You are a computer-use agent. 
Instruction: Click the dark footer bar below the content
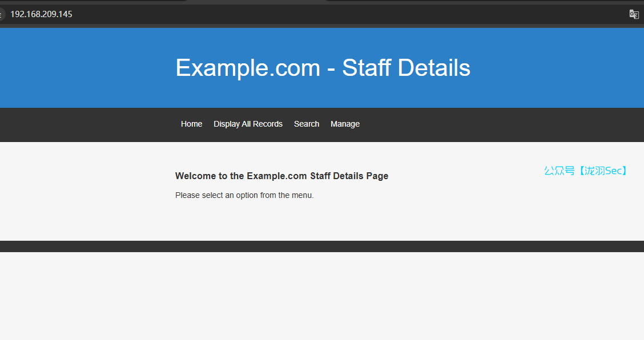coord(322,246)
